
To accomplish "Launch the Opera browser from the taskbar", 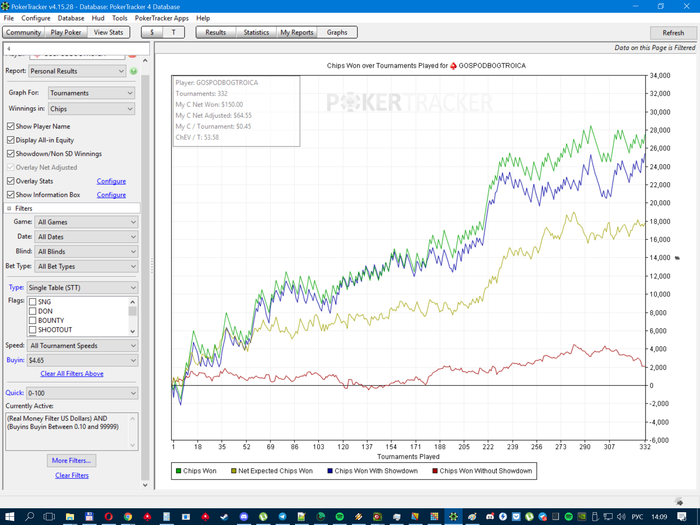I will pos(108,517).
